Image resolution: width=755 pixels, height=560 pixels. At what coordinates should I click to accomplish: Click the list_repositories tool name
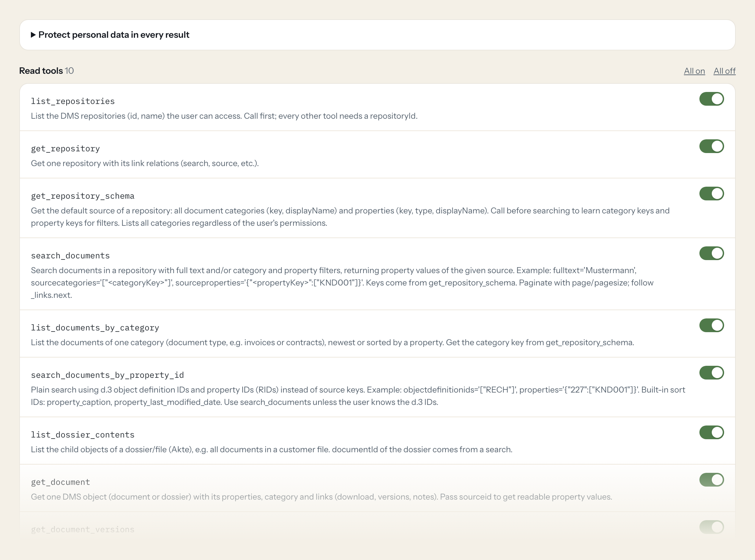[73, 101]
